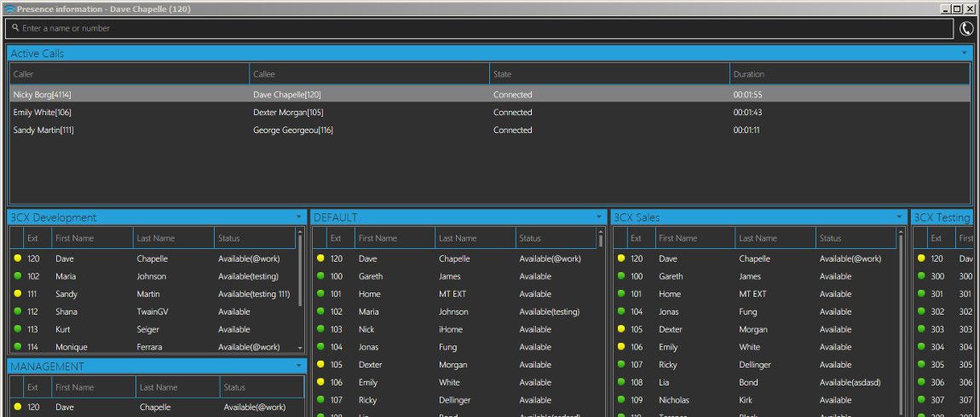
Task: Click yellow status dot for Dave in MANAGEMENT
Action: click(18, 407)
